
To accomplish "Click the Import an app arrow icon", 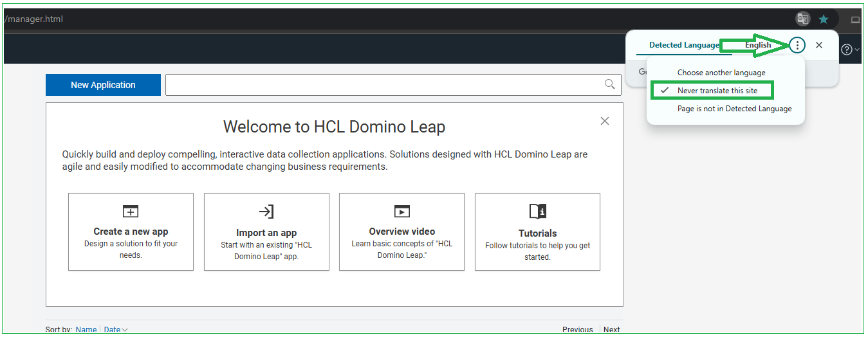I will click(x=266, y=212).
